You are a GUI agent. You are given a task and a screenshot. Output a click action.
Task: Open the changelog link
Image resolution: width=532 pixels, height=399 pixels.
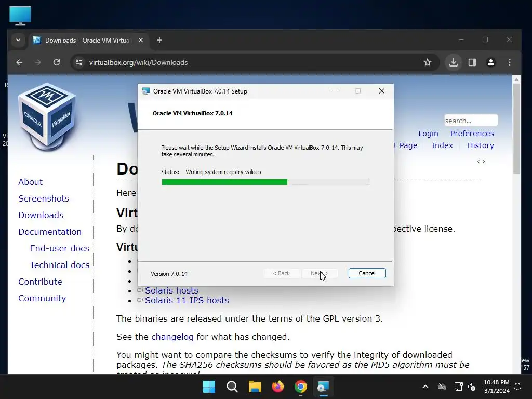[172, 337]
